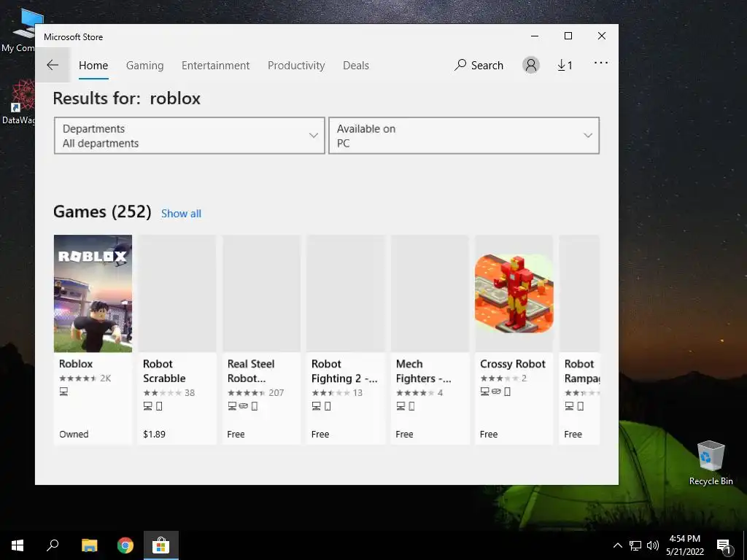Click the Free label under Mech Fighters

tap(404, 435)
